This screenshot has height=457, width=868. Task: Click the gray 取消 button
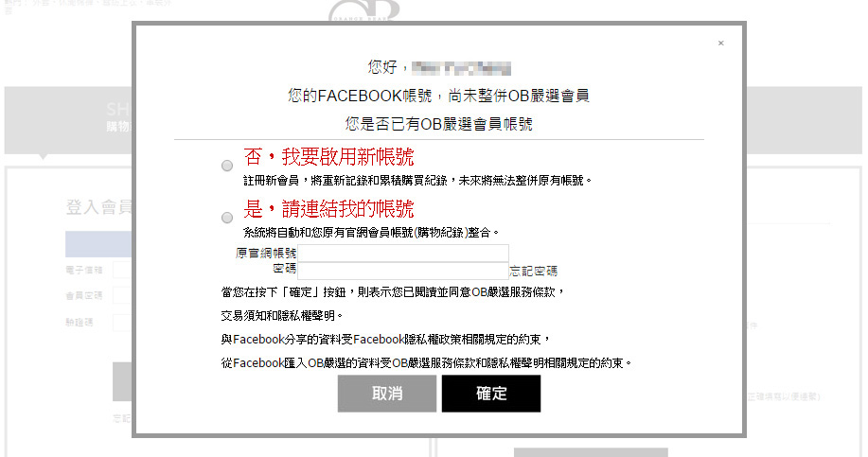387,394
